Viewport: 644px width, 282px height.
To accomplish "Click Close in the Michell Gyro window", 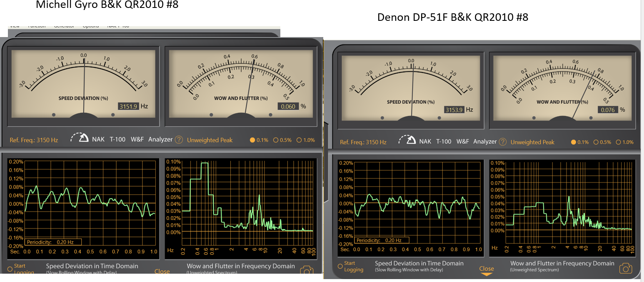I will click(162, 271).
